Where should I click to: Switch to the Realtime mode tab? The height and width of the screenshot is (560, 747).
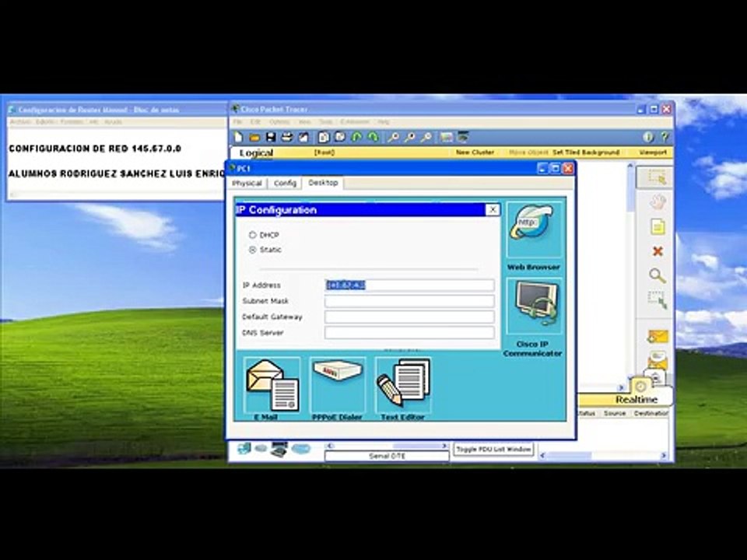point(637,399)
